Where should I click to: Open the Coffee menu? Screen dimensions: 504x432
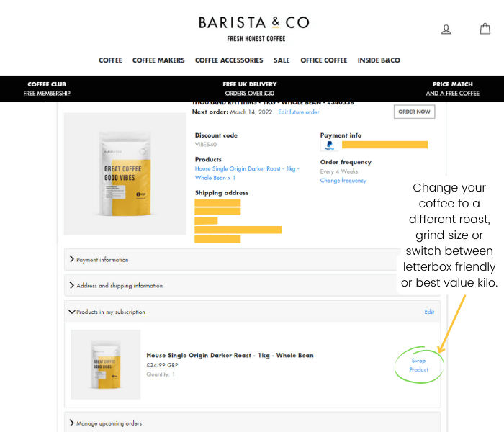coord(110,60)
